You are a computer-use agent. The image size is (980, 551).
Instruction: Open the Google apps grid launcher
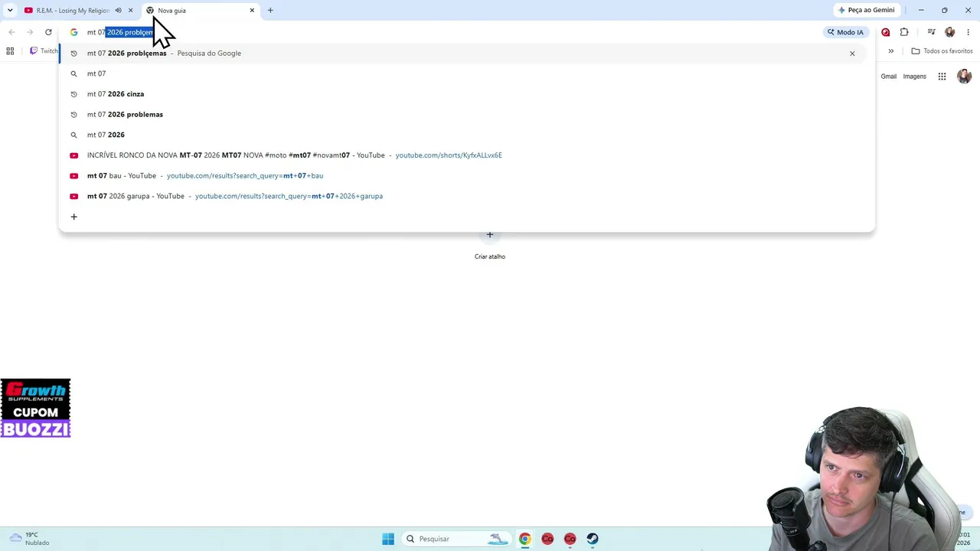[942, 77]
